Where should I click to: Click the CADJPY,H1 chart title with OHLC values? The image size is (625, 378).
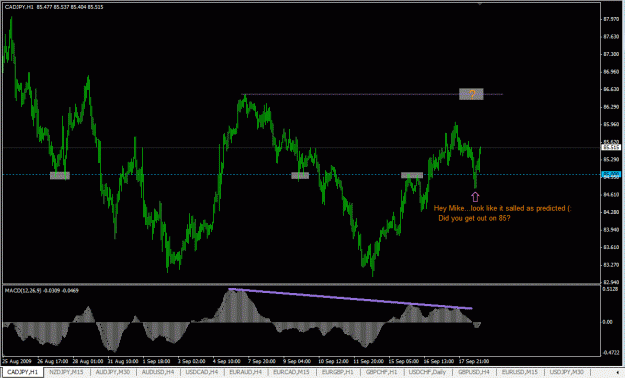(x=54, y=7)
